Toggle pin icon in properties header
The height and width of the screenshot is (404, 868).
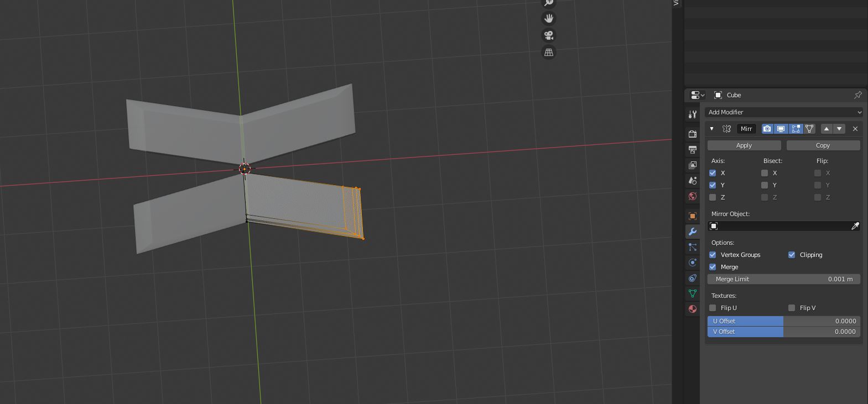click(x=858, y=95)
